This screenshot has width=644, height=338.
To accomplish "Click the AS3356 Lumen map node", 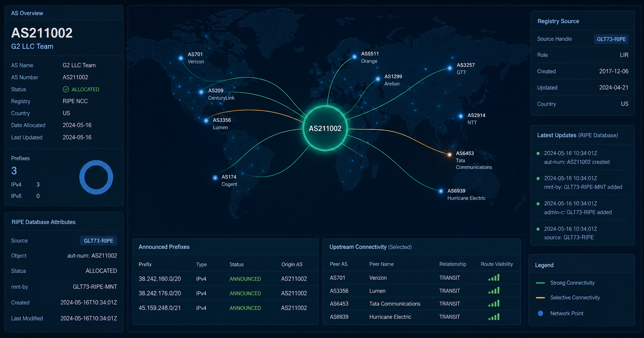I will tap(206, 120).
